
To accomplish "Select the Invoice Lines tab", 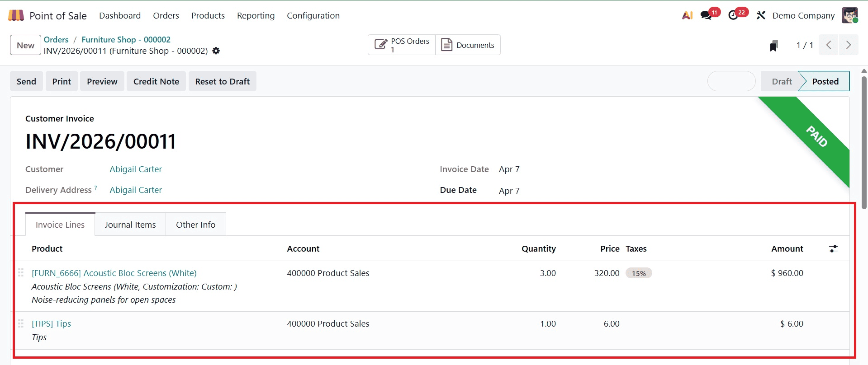I will tap(60, 225).
